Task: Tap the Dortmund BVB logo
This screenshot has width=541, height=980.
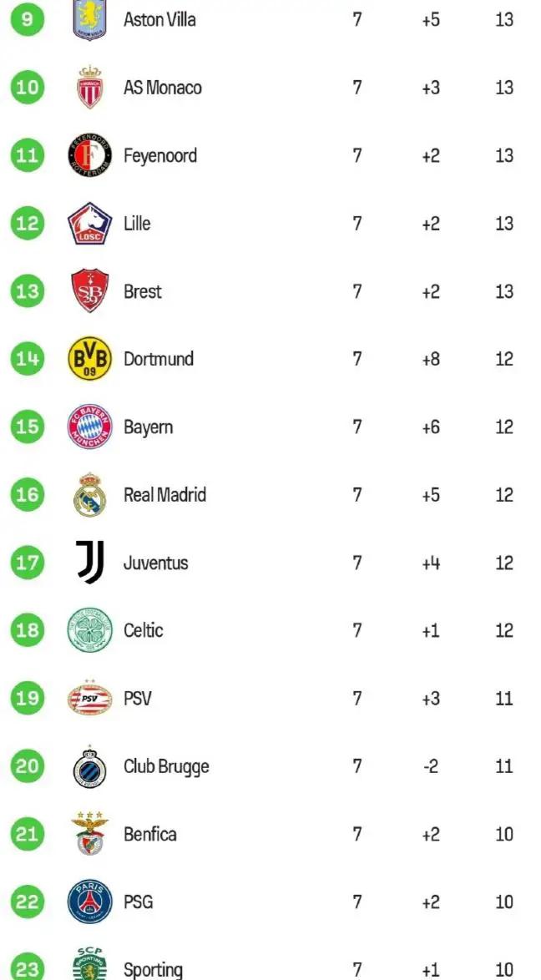Action: [89, 359]
